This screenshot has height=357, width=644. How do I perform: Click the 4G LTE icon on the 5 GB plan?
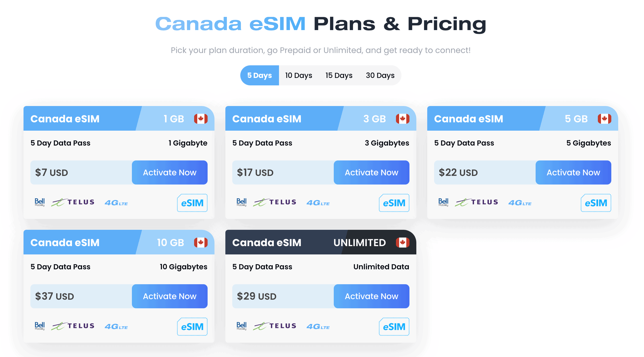click(x=520, y=203)
